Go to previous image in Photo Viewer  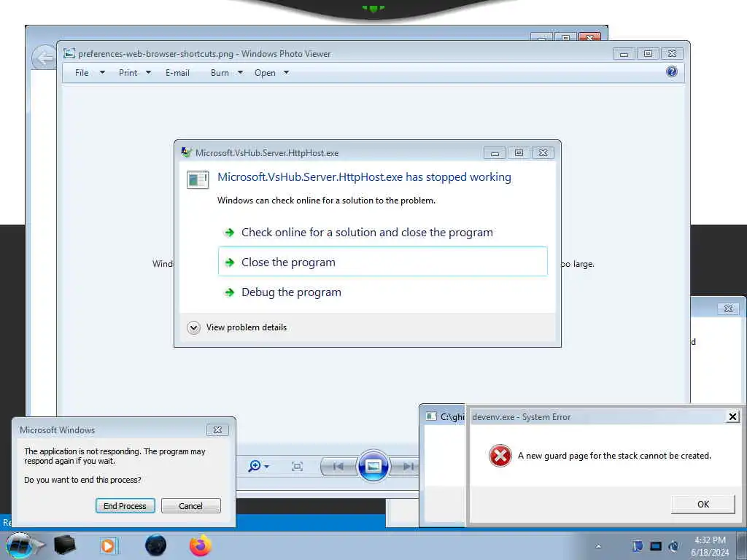click(338, 466)
